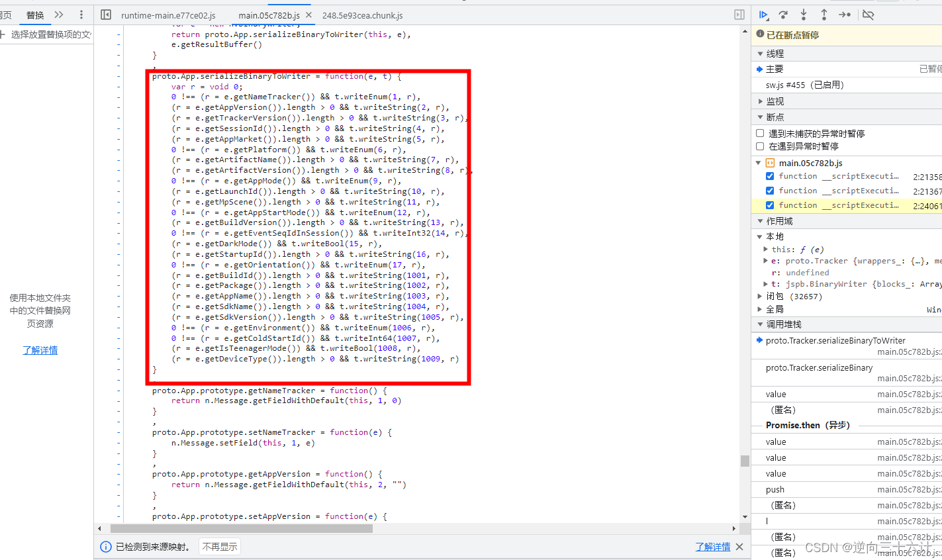The height and width of the screenshot is (560, 942).
Task: Collapse the 作用域 scope section
Action: [760, 221]
